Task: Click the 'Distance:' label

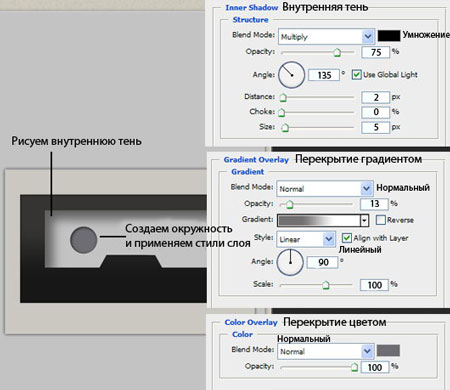Action: [259, 96]
